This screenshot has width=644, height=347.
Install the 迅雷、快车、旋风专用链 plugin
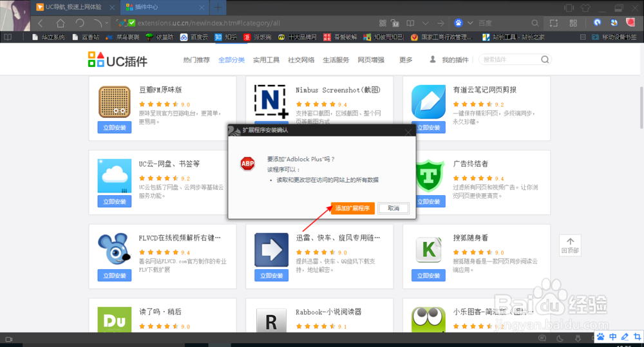pyautogui.click(x=271, y=276)
